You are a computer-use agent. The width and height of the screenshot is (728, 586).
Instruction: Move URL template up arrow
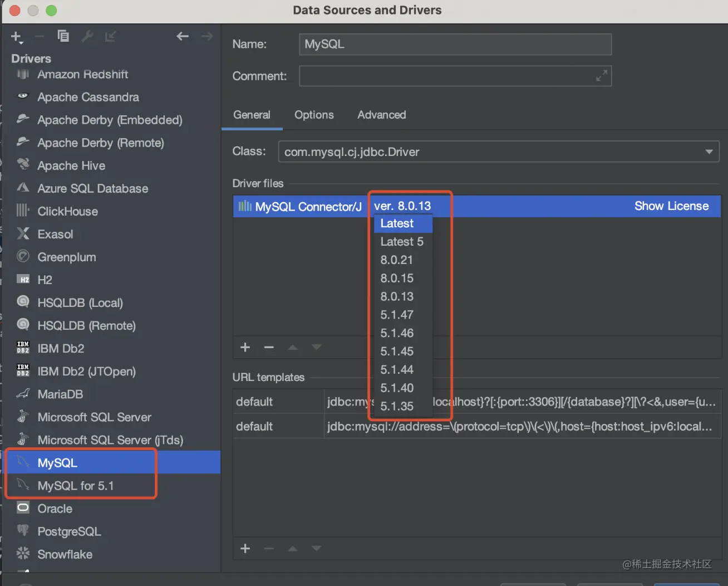(293, 548)
